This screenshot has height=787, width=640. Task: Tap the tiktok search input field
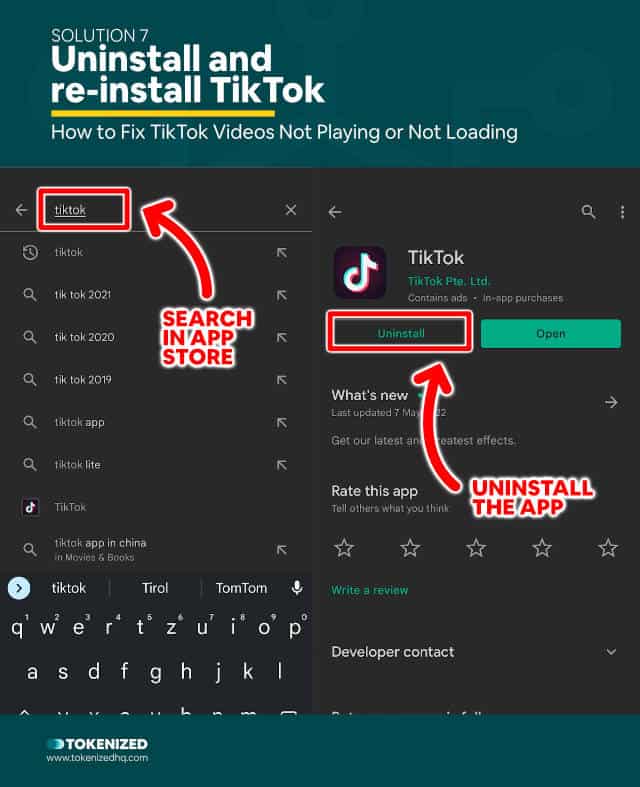[x=84, y=210]
